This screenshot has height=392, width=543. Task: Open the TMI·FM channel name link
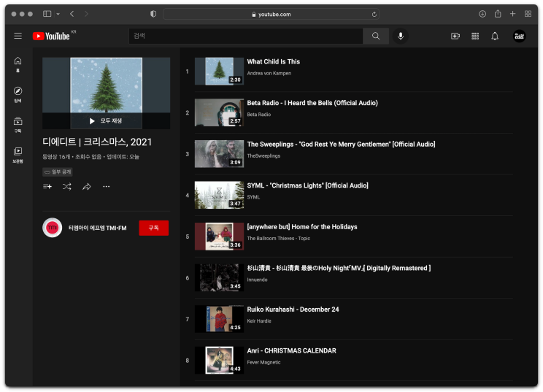(x=97, y=228)
